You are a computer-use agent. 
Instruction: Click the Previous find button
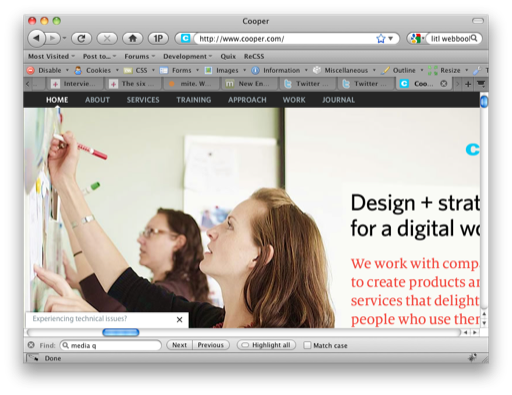211,345
